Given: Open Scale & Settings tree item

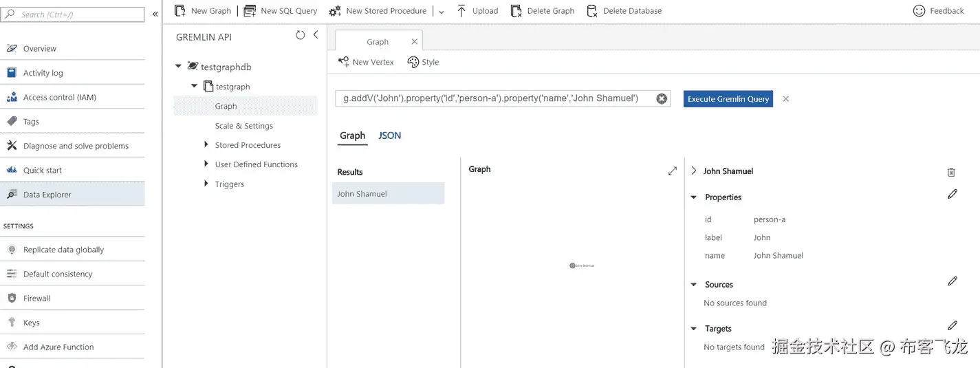Looking at the screenshot, I should (244, 126).
